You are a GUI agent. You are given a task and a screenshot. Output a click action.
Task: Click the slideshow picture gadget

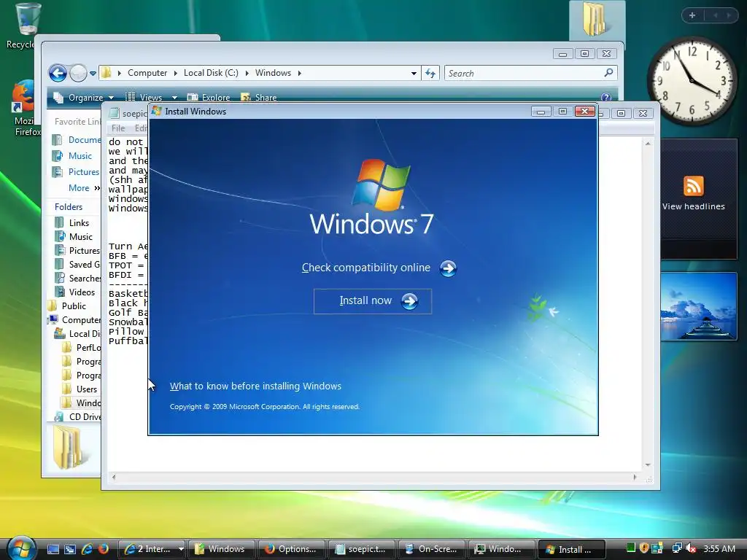[x=699, y=306]
